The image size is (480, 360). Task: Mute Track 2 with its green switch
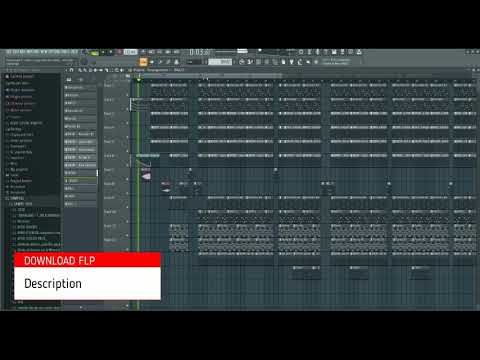127,110
